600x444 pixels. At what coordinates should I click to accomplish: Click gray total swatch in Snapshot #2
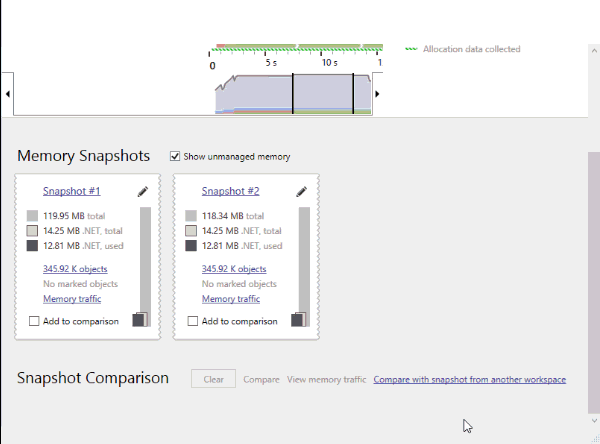[191, 216]
